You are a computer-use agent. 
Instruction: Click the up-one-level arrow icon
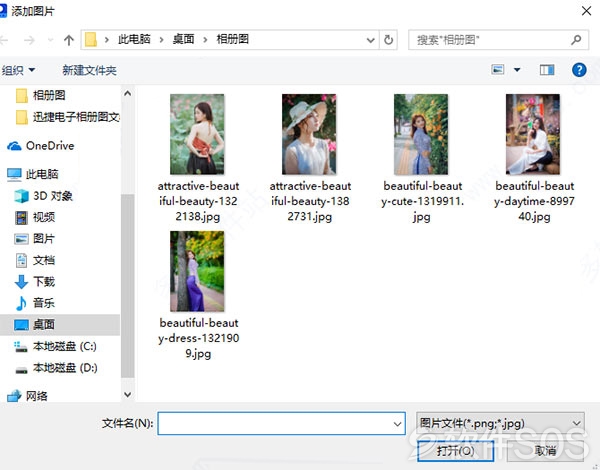click(x=69, y=40)
